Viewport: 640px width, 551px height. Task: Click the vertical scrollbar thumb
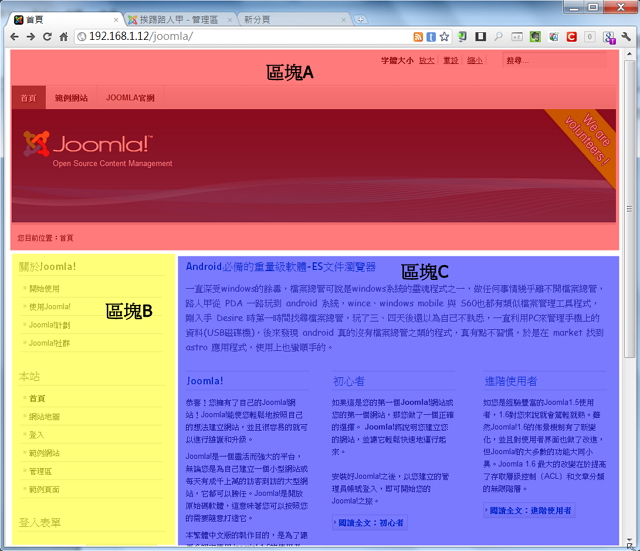[629, 209]
